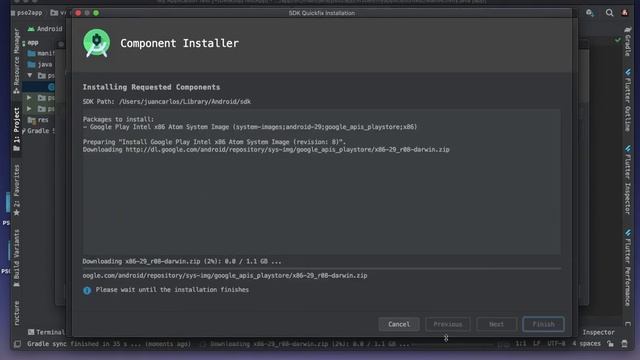
Task: Click the Previous button in the dialog
Action: [x=448, y=324]
